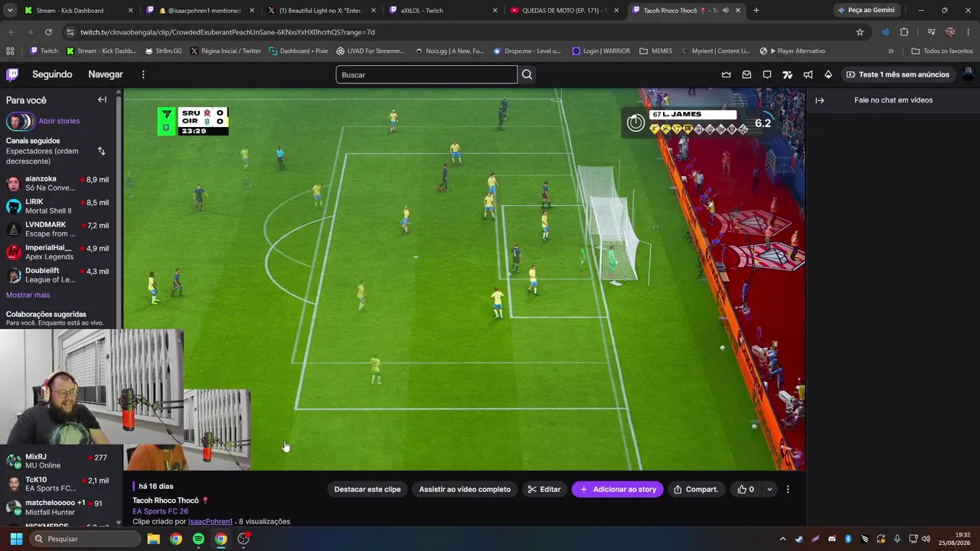Open MixRJ channel in sidebar
The width and height of the screenshot is (980, 551).
point(58,461)
